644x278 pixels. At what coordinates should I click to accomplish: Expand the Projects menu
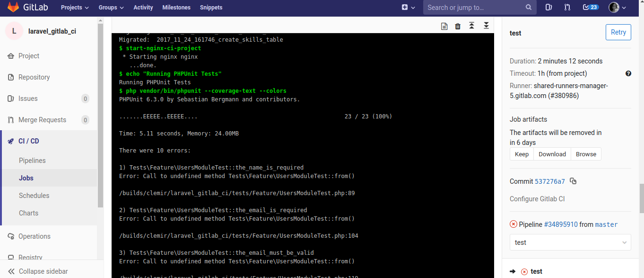(74, 7)
